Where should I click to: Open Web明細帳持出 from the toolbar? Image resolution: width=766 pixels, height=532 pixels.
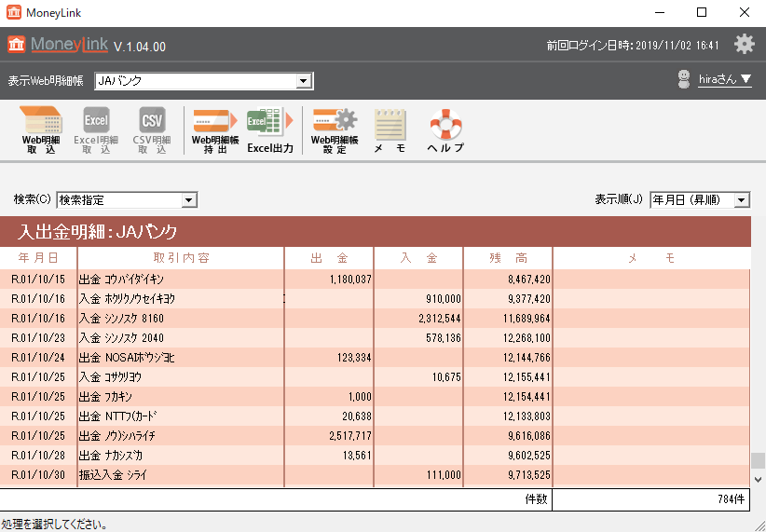pos(215,130)
